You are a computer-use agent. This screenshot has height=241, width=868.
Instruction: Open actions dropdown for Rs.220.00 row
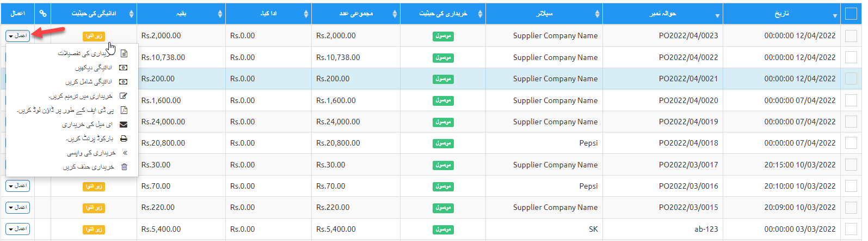pyautogui.click(x=18, y=208)
